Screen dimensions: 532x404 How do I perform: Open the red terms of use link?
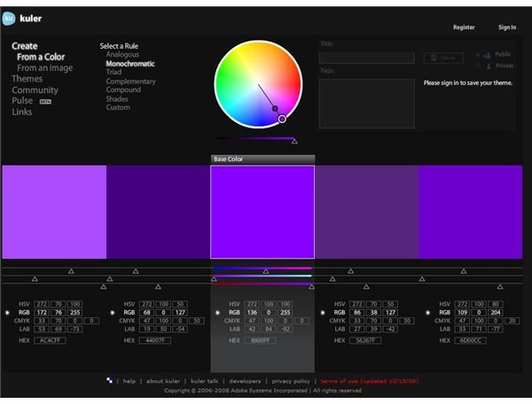coord(370,381)
